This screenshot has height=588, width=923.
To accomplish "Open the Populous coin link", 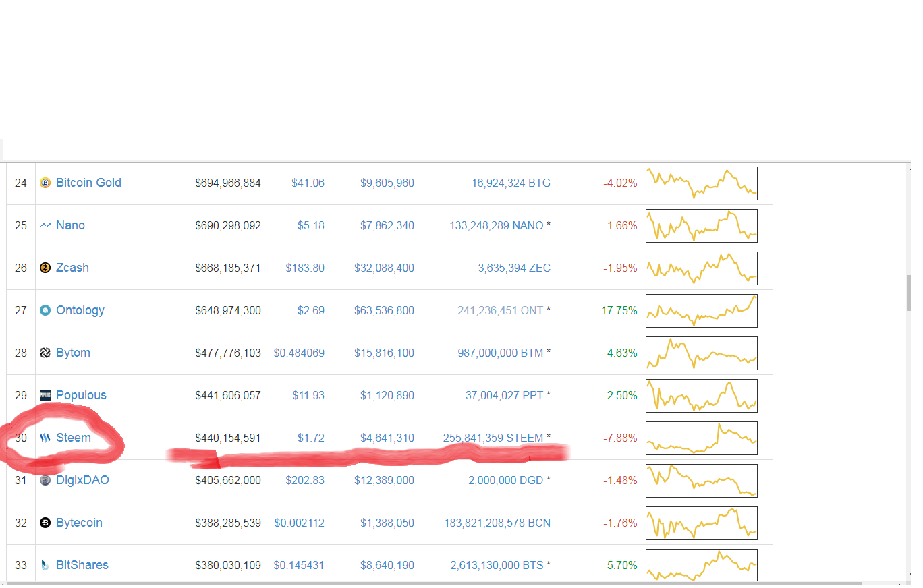I will (81, 395).
